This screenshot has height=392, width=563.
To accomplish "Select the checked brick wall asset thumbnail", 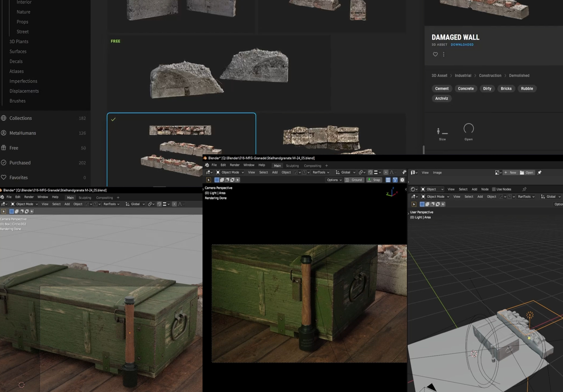I will pos(181,149).
